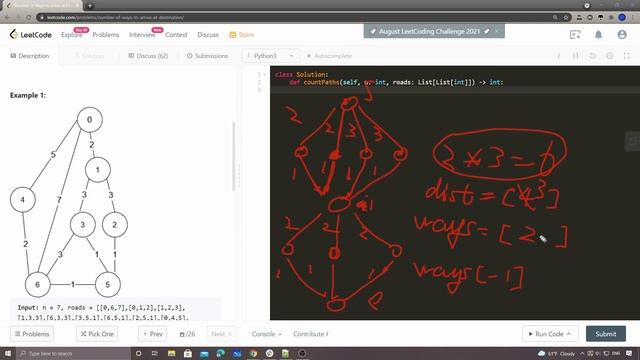Open the browser profile avatar
The width and height of the screenshot is (640, 360).
[622, 17]
